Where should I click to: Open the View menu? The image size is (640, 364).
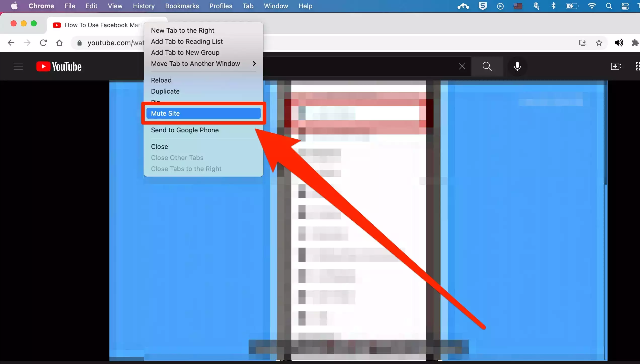(115, 6)
